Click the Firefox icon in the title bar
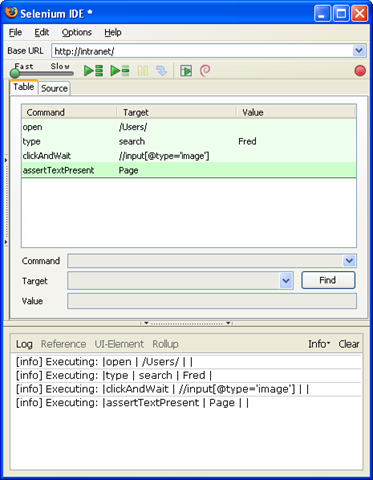Screen dimensions: 373x480 [x=11, y=13]
